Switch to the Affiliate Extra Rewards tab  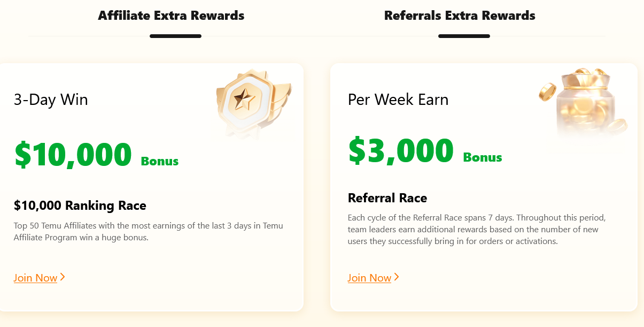click(x=170, y=16)
